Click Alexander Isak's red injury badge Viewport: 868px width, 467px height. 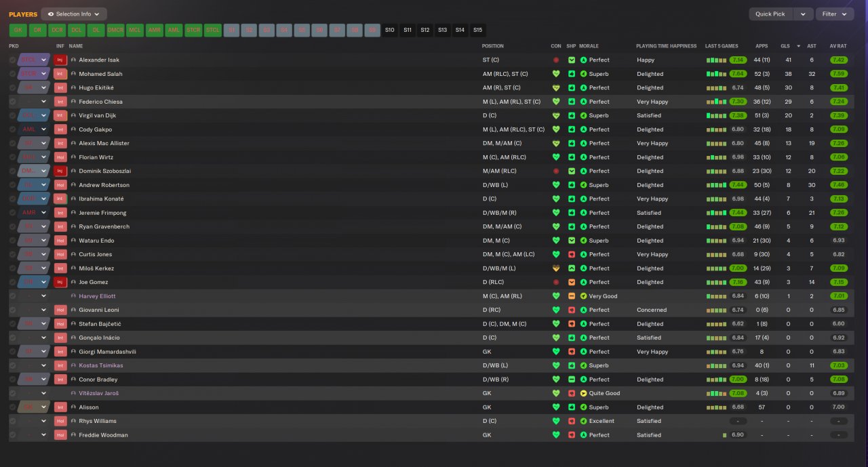click(x=60, y=60)
